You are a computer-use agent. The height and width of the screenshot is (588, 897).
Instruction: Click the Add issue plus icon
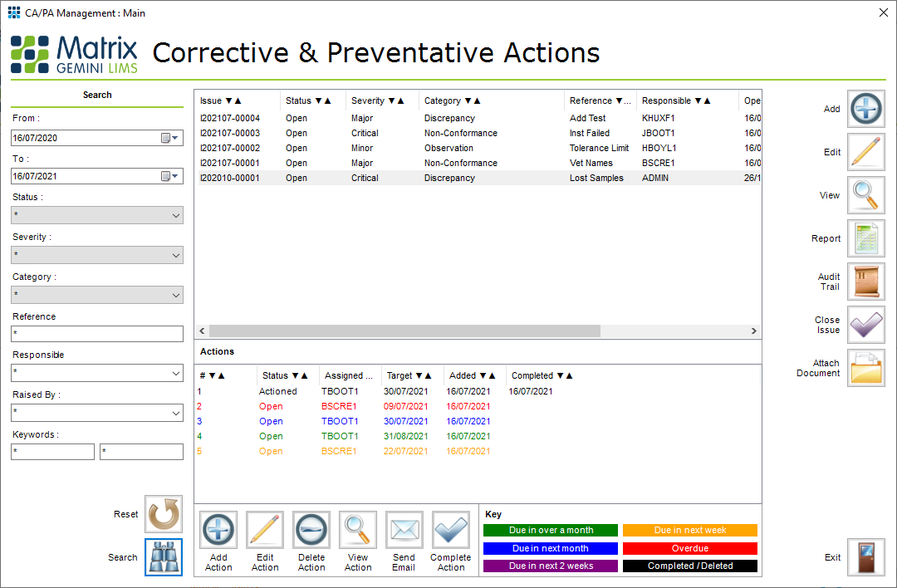[865, 110]
